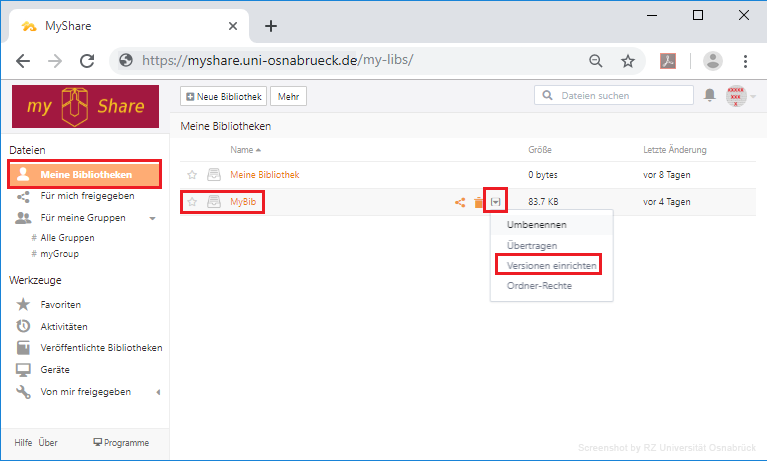This screenshot has height=461, width=767.
Task: Click the Favoriten star icon
Action: 23,304
